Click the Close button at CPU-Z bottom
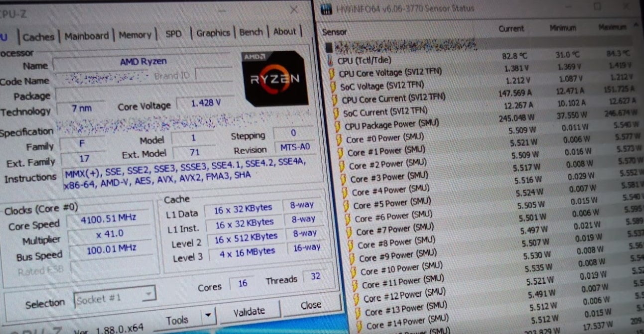 pyautogui.click(x=311, y=305)
